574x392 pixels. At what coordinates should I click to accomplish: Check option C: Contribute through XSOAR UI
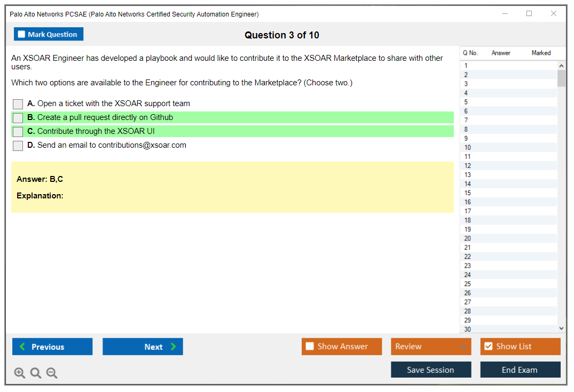[18, 132]
